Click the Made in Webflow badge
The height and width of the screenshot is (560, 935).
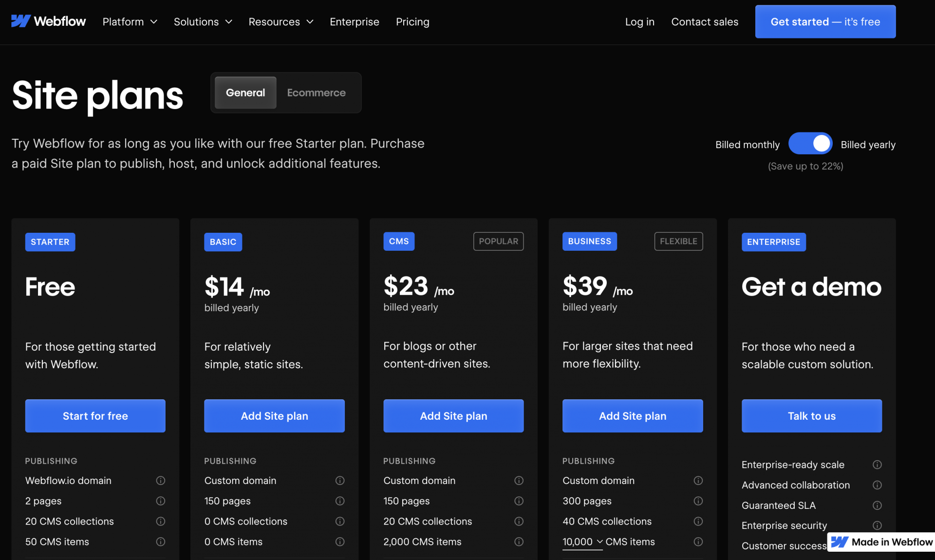click(881, 542)
